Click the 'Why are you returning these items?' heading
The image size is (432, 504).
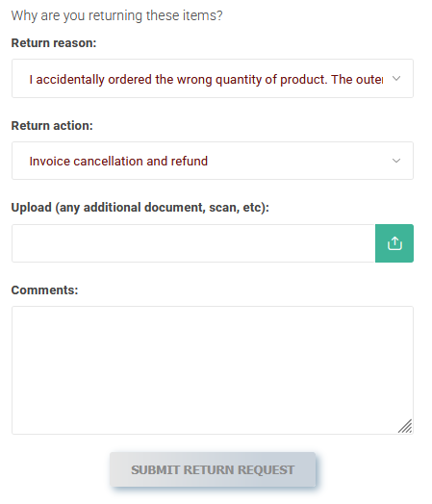[x=117, y=15]
